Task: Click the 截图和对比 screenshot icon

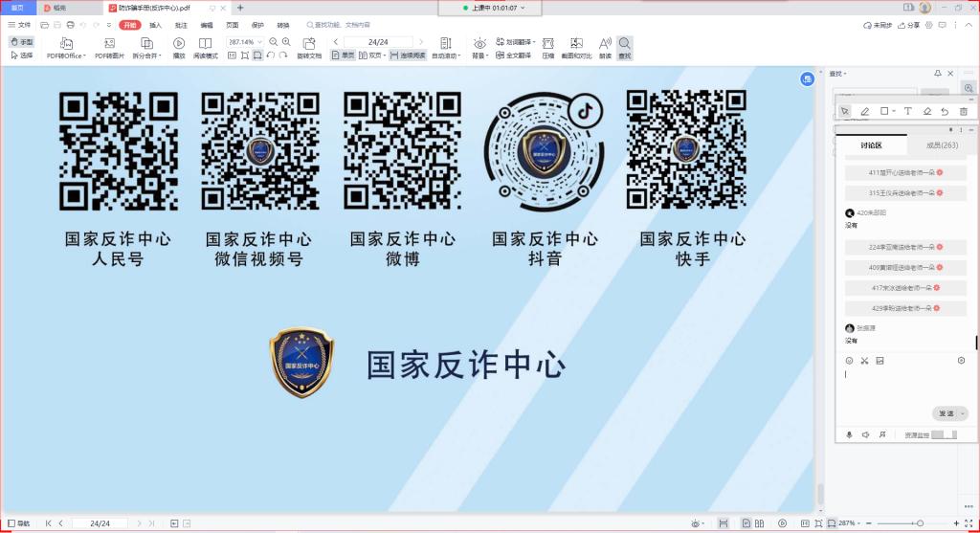Action: (576, 44)
